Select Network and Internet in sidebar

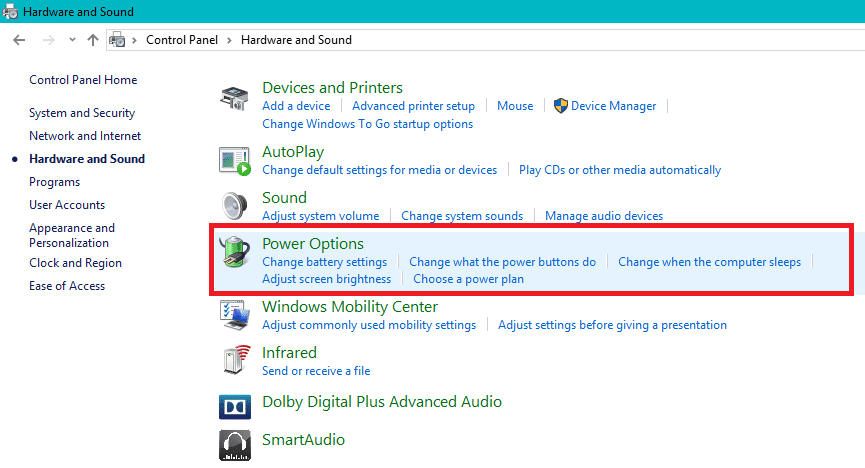tap(85, 136)
